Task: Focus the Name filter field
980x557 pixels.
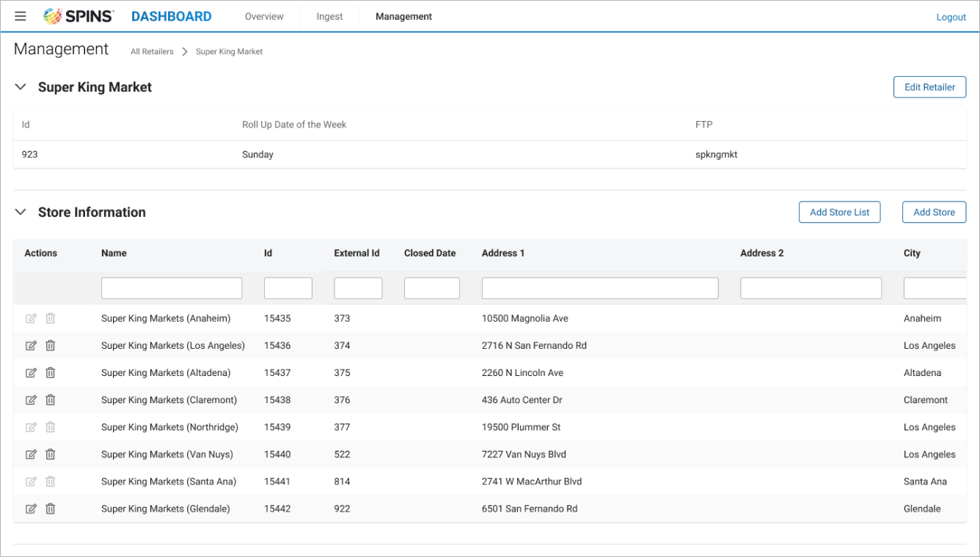Action: coord(172,288)
